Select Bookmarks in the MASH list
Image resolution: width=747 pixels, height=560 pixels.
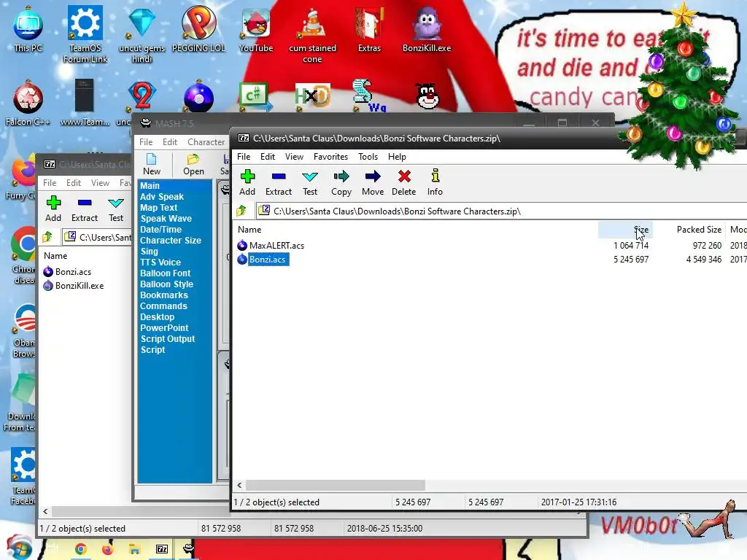(x=164, y=295)
